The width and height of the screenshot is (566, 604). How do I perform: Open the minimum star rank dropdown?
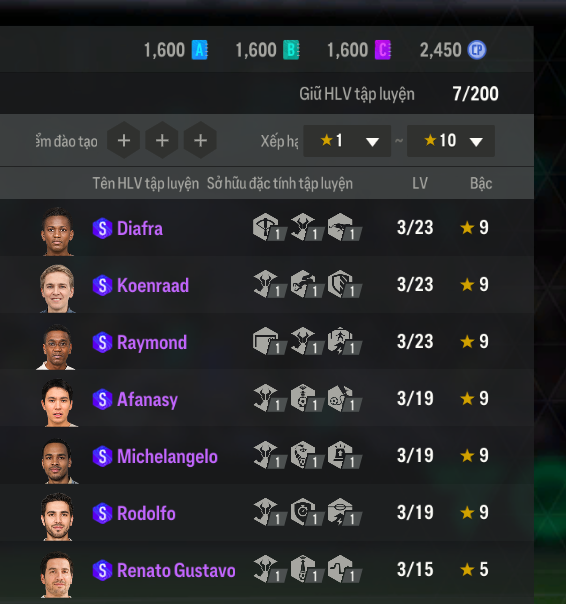tap(347, 141)
